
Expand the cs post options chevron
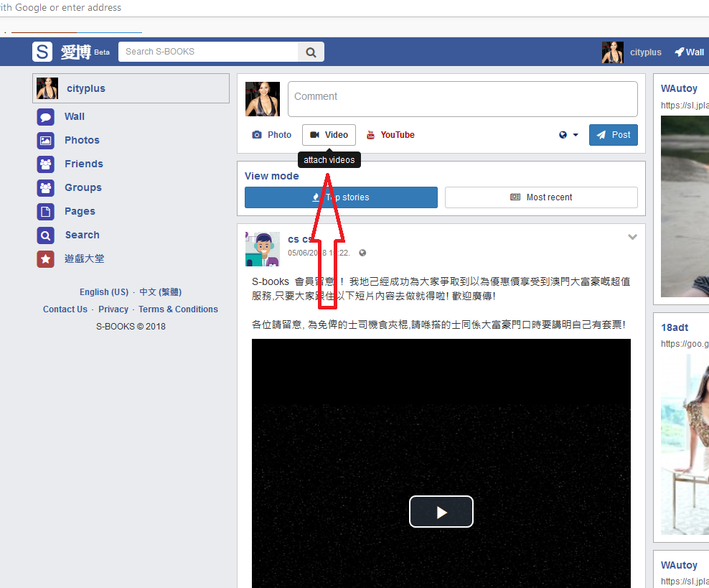632,237
